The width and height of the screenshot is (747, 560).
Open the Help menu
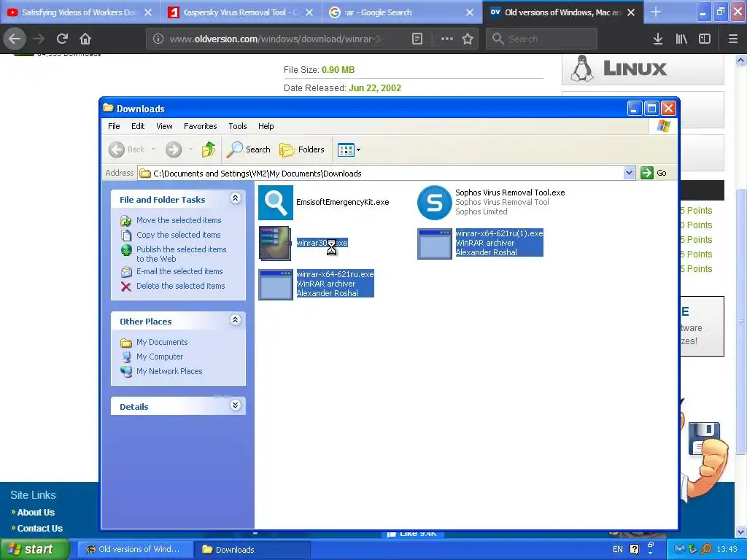click(x=266, y=126)
